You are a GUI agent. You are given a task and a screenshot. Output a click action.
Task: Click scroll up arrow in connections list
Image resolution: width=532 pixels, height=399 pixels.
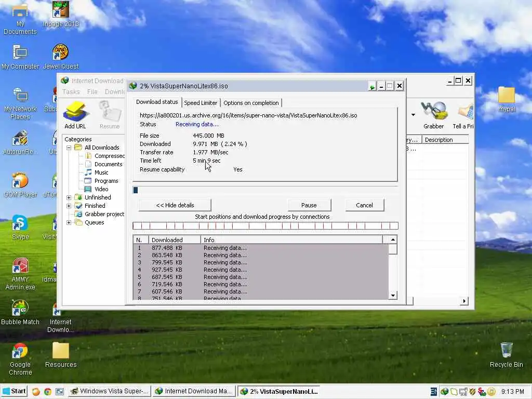tap(393, 240)
